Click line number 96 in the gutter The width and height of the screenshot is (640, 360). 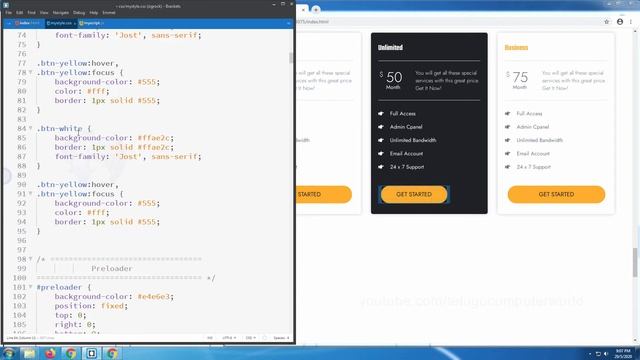[21, 240]
